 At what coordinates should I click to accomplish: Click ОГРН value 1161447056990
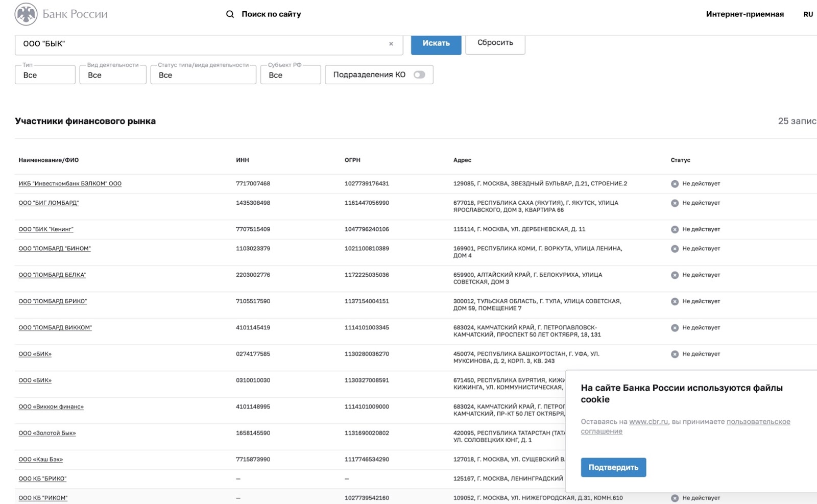point(367,203)
